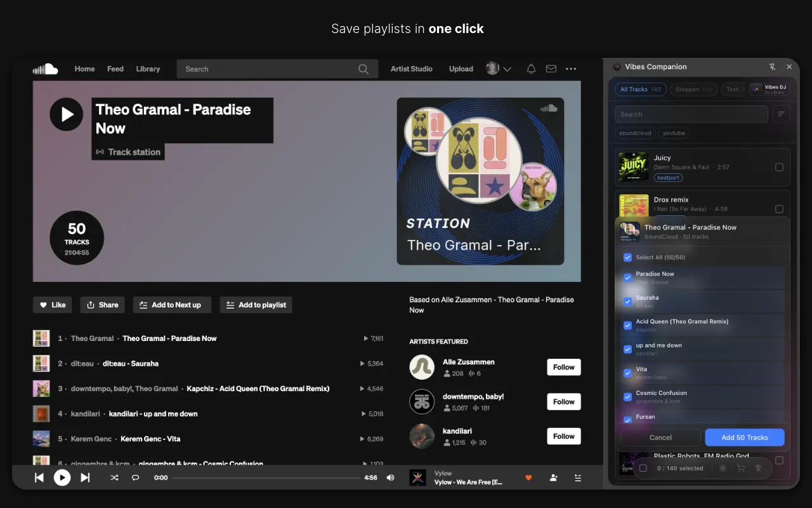The height and width of the screenshot is (508, 812).
Task: Unpin the Vibes Companion panel
Action: click(x=772, y=67)
